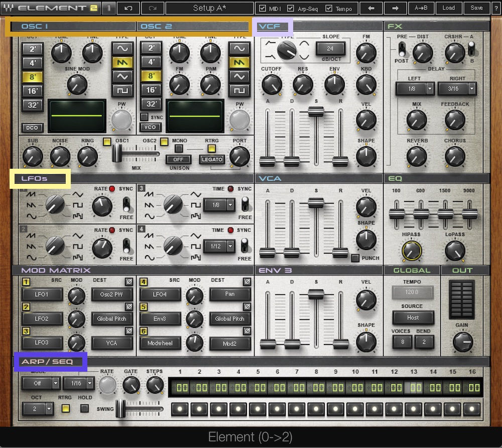
Task: Open the delay RIGHT 3/16 dropdown
Action: 457,89
